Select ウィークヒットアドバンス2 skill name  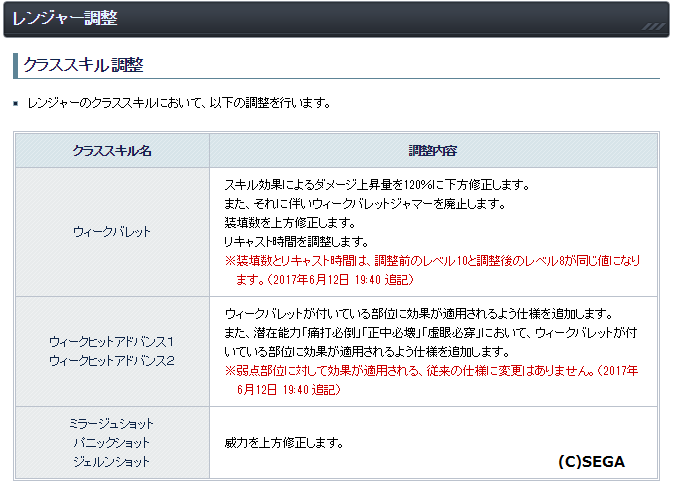[x=112, y=361]
